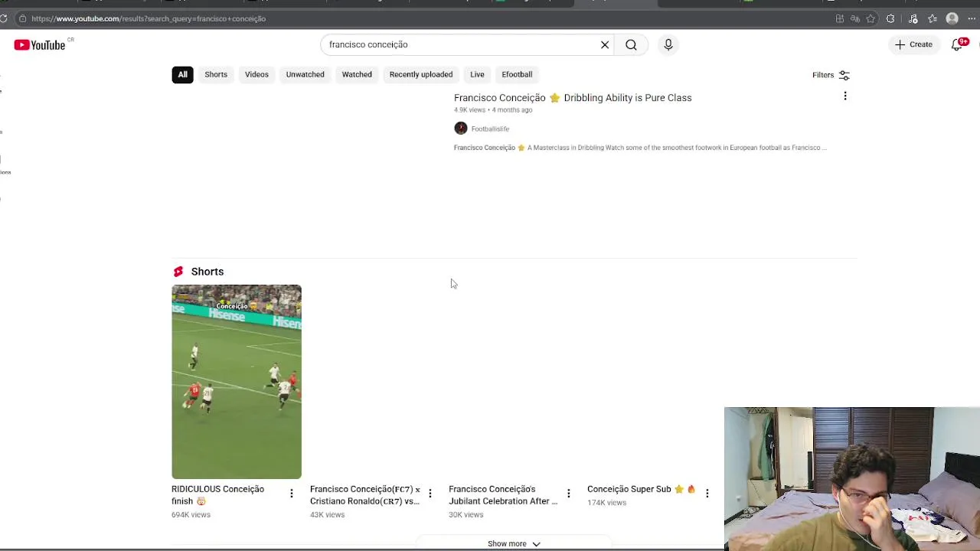980x551 pixels.
Task: Open the media control music-note icon
Action: pos(913,18)
